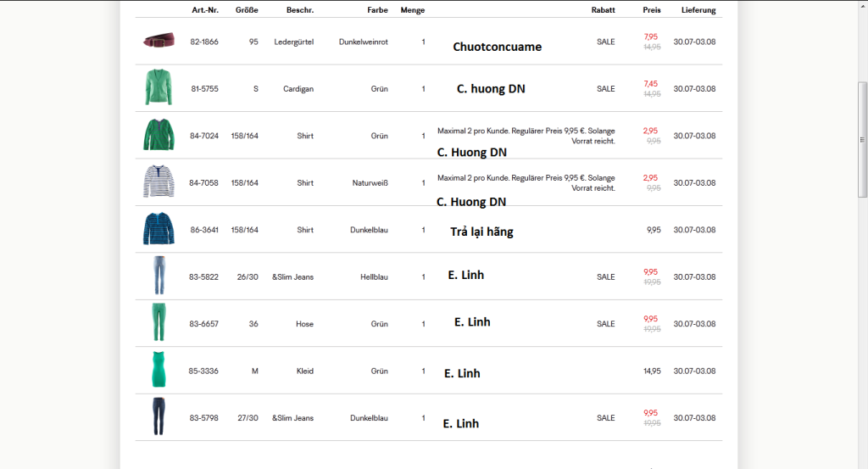Screen dimensions: 868x469
Task: Click the Kleid price 14,95
Action: (652, 371)
